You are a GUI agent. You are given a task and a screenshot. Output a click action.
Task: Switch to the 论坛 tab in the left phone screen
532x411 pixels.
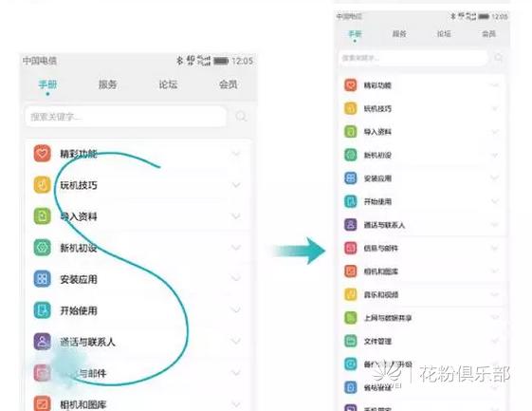coord(168,84)
